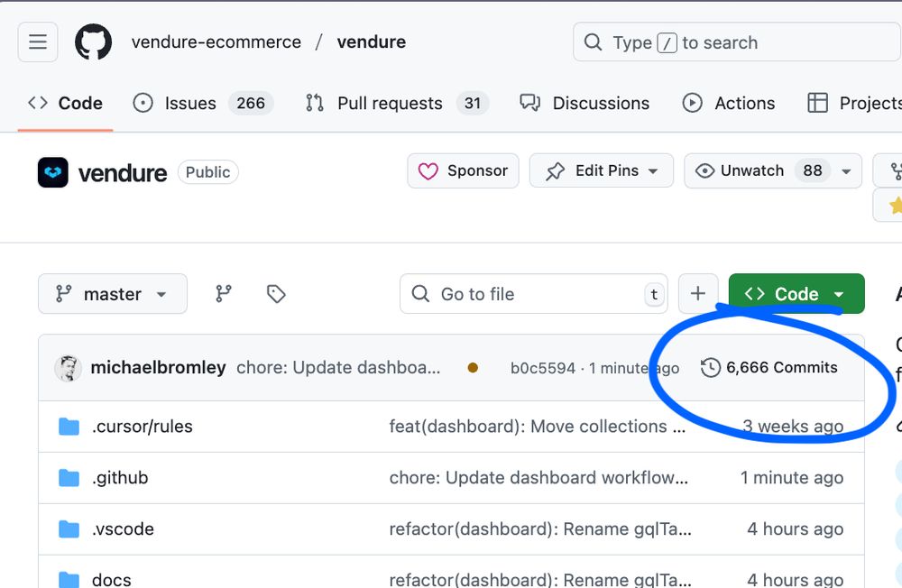The image size is (902, 588).
Task: Click the plus add file button
Action: pyautogui.click(x=698, y=294)
